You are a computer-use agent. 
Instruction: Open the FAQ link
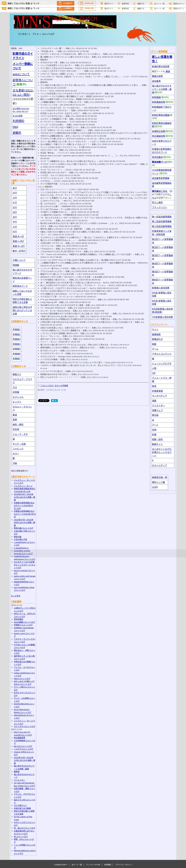(15, 127)
